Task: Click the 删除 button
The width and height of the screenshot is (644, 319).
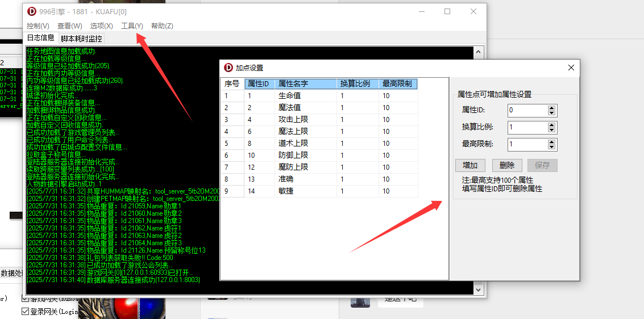Action: click(507, 165)
